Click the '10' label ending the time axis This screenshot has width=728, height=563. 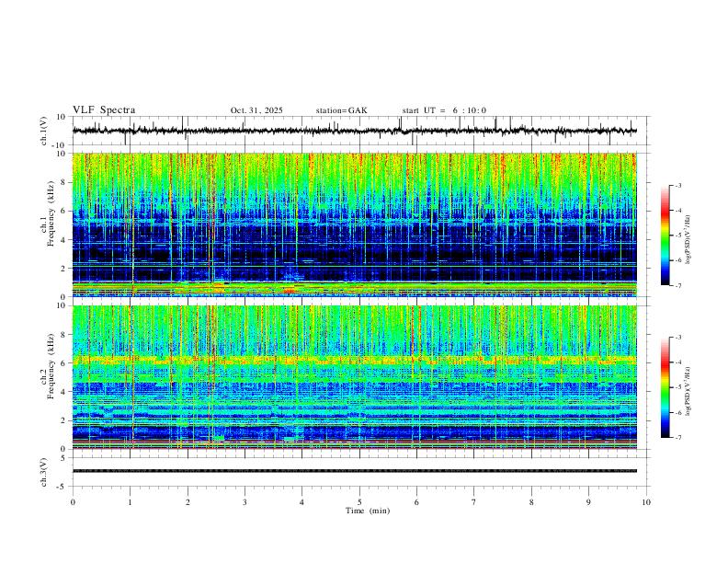pyautogui.click(x=646, y=502)
